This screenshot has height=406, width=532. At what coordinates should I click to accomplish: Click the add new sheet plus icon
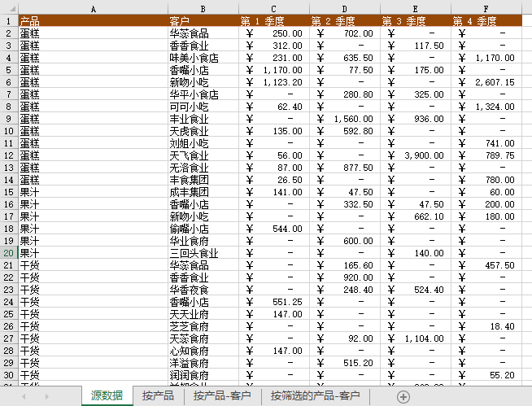403,396
